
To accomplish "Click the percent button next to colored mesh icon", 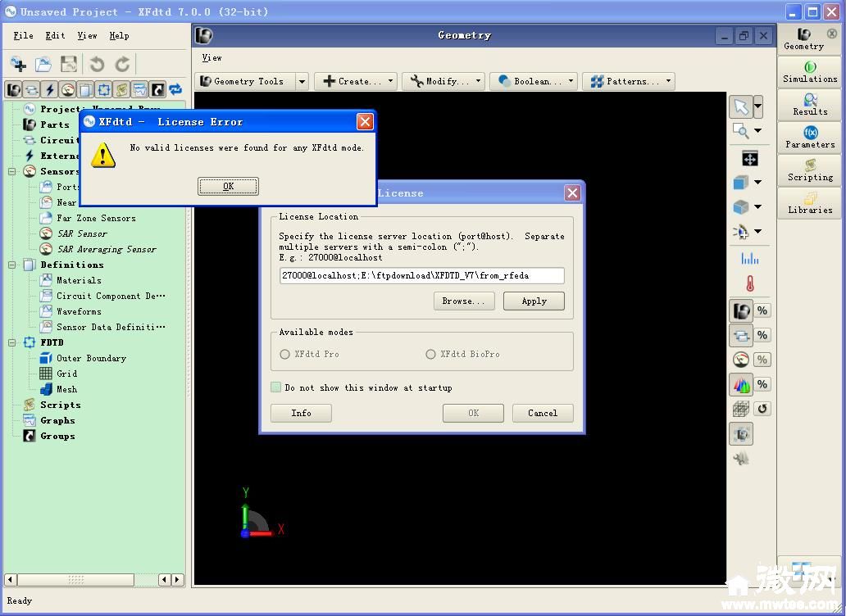I will [762, 384].
